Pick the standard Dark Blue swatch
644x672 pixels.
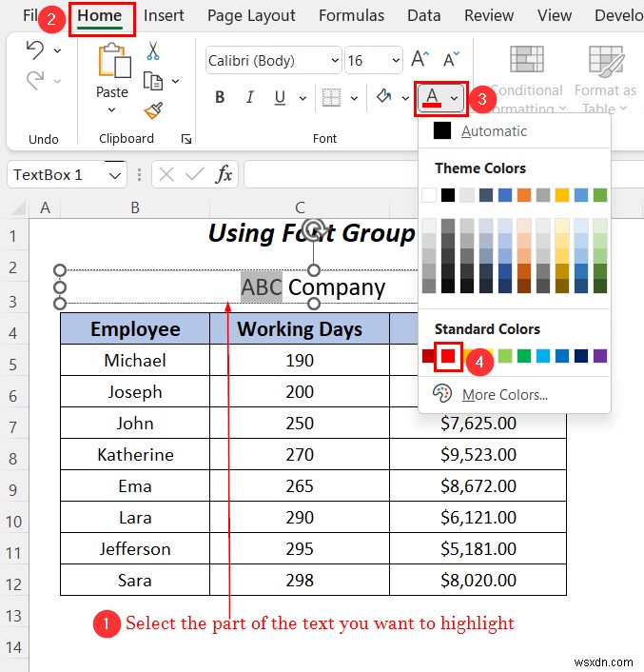pos(581,356)
